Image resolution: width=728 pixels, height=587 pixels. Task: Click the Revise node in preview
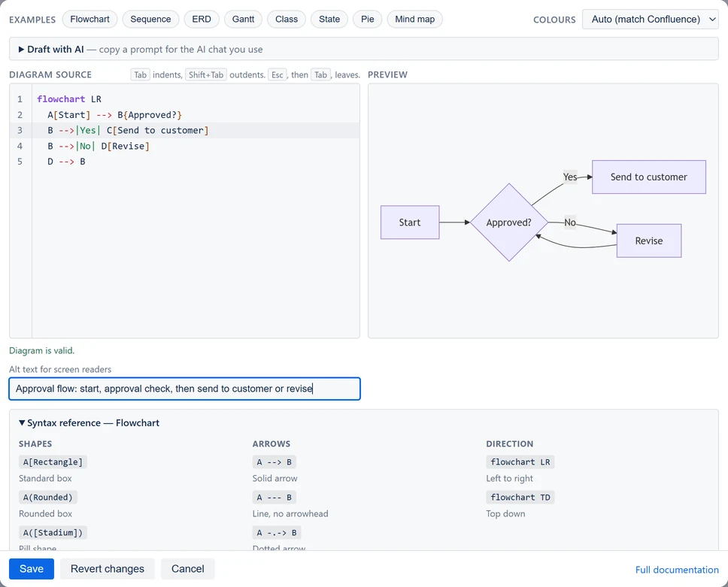point(649,241)
